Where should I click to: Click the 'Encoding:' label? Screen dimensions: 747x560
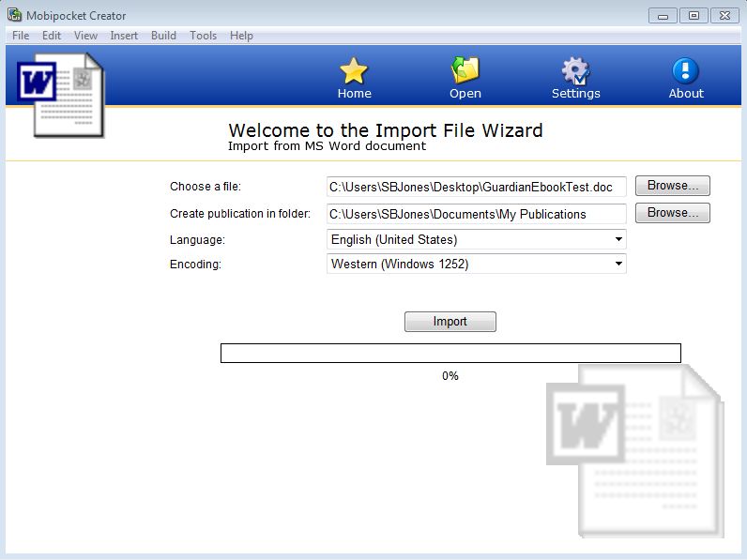(x=195, y=265)
